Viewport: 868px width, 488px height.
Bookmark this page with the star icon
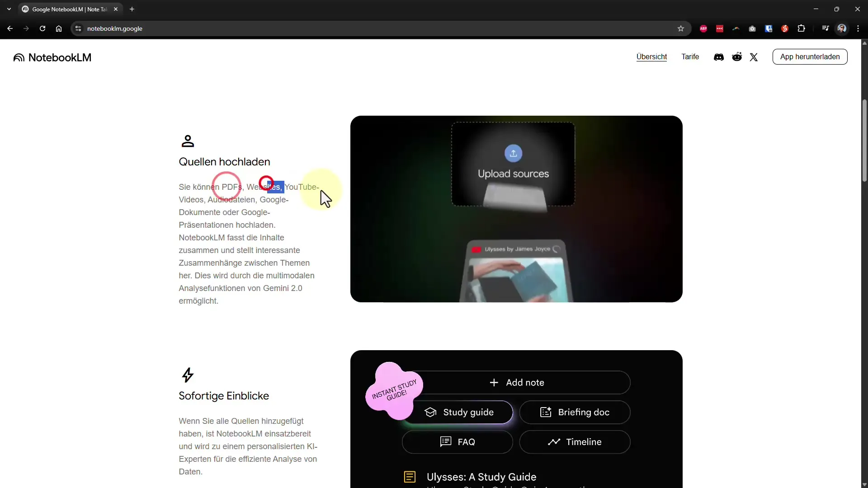coord(681,28)
